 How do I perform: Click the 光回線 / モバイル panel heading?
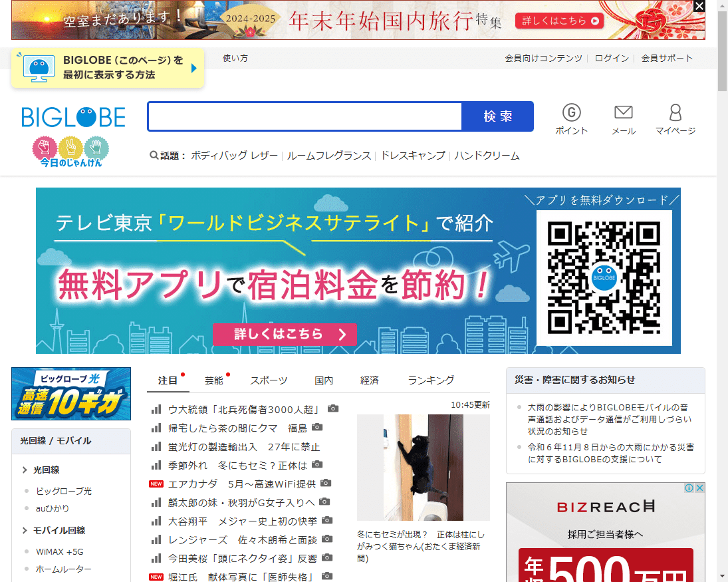[x=56, y=441]
